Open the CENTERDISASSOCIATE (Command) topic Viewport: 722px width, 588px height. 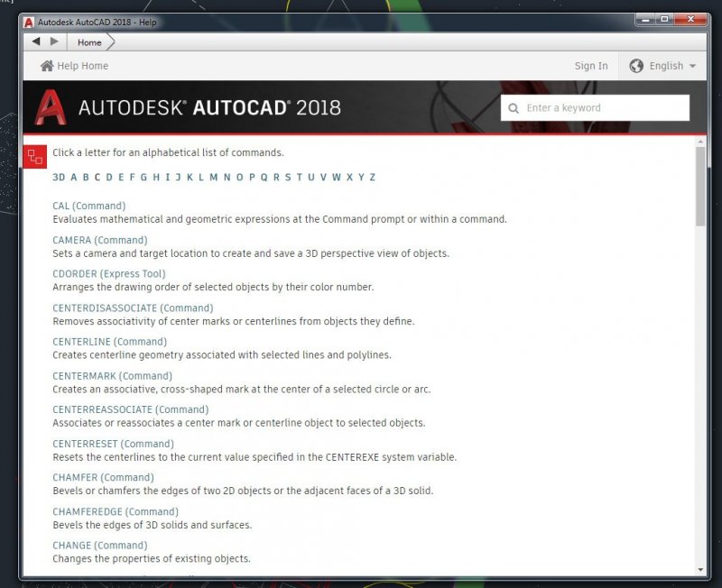coord(133,308)
